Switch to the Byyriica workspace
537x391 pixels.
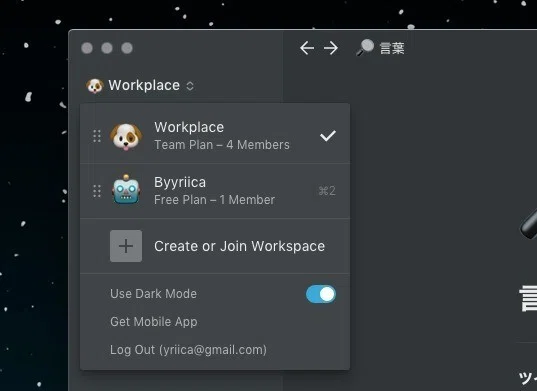point(215,191)
